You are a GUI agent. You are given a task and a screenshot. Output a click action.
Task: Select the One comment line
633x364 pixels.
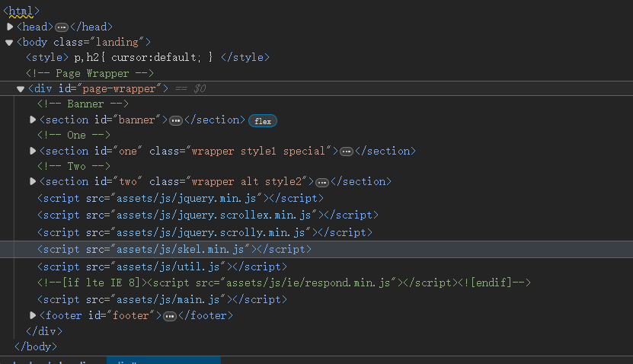74,136
